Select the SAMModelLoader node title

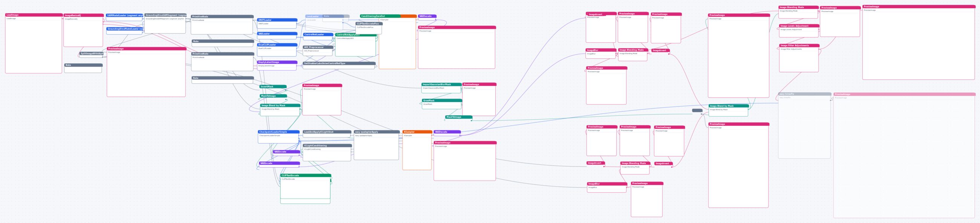point(124,15)
